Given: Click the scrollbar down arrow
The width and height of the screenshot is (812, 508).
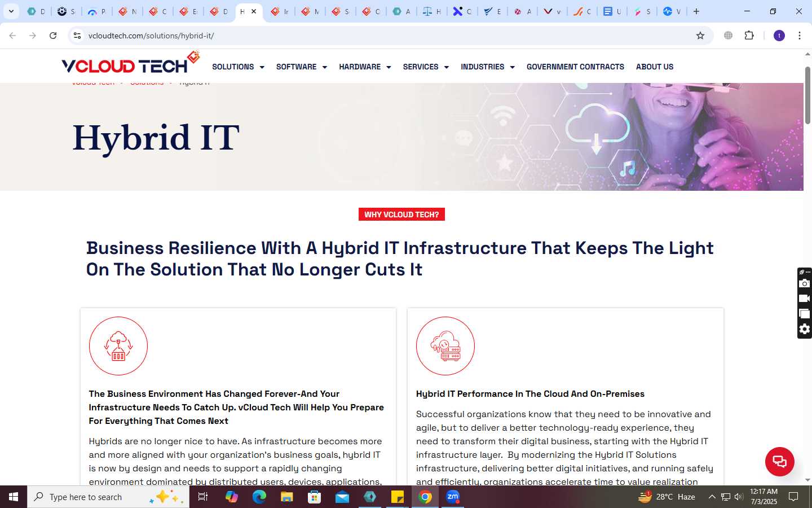Looking at the screenshot, I should click(807, 480).
